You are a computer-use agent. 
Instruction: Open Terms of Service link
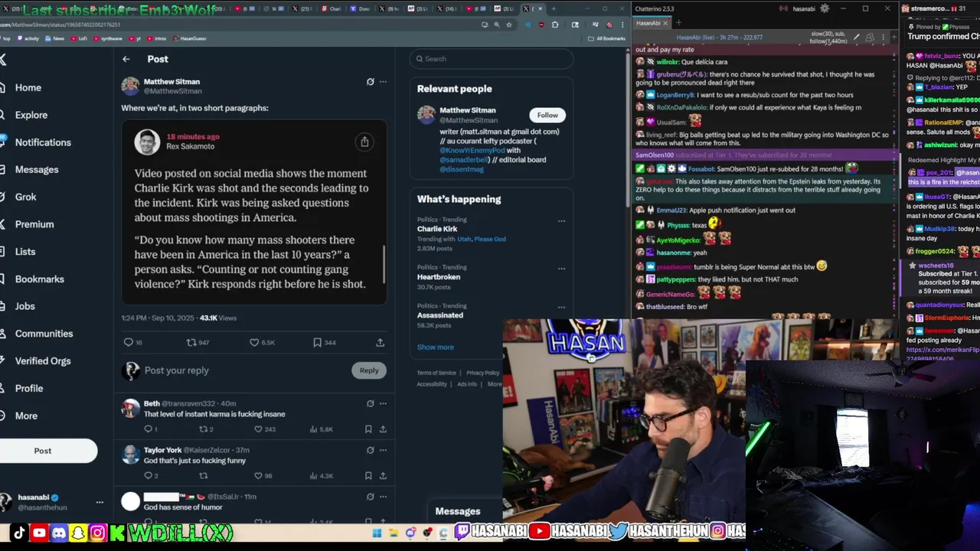click(436, 373)
